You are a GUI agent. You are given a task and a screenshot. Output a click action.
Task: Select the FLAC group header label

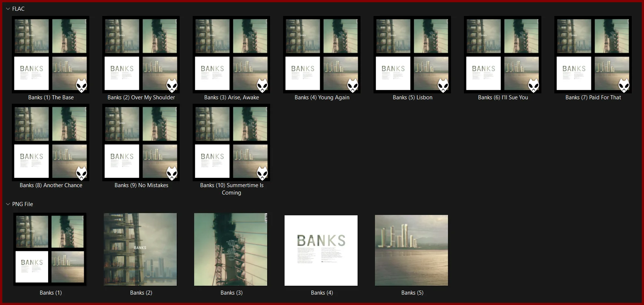pos(18,9)
